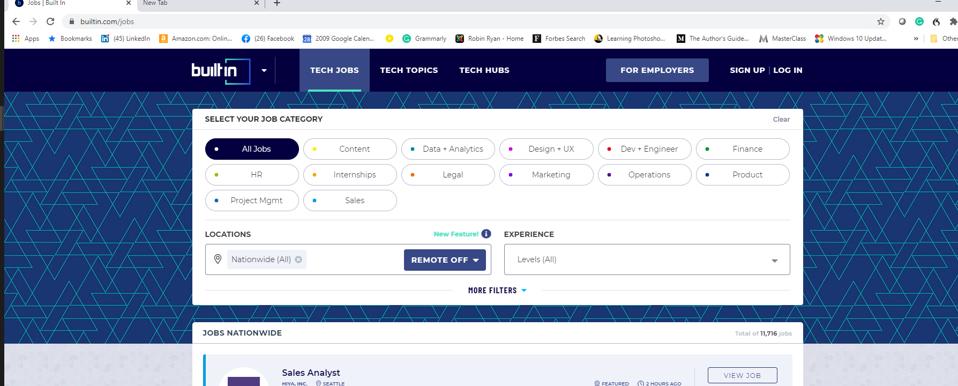Reload the current page
This screenshot has height=386, width=958.
click(x=50, y=21)
